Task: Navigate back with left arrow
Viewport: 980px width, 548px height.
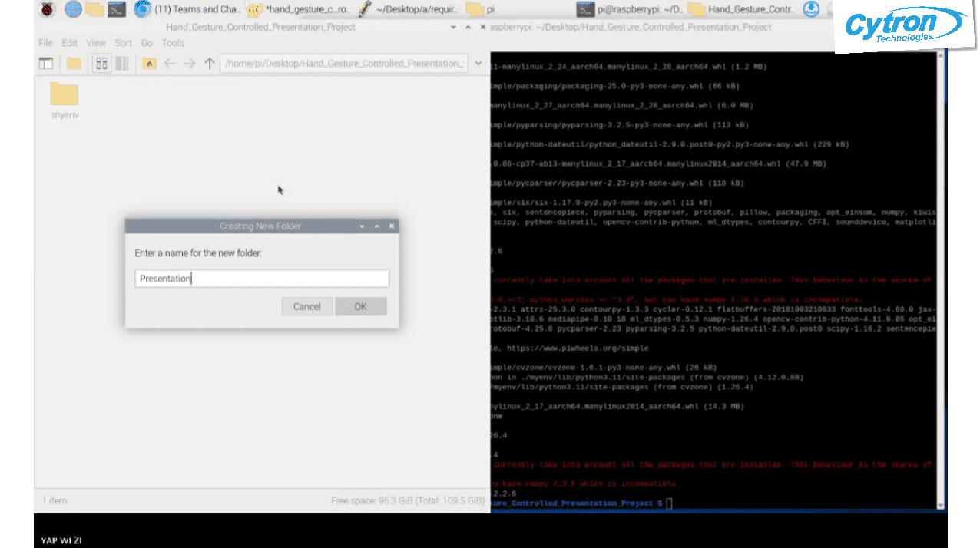Action: tap(170, 64)
